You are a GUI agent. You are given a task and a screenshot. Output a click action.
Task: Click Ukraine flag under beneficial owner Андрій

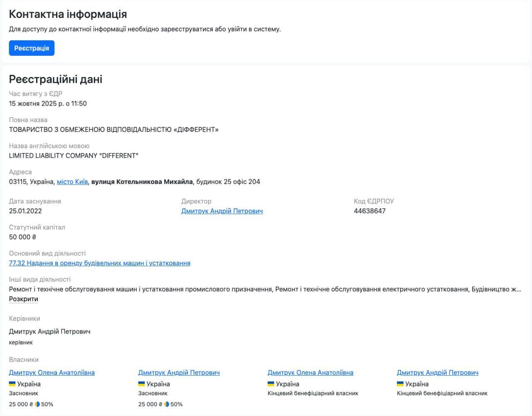pos(400,384)
